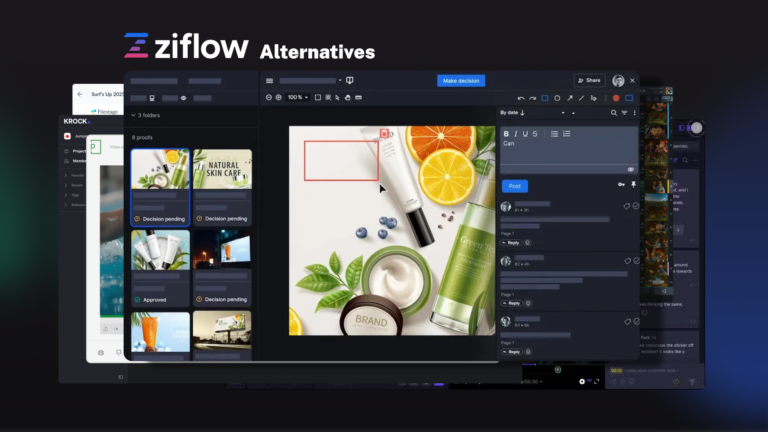Select the line markup tool
The image size is (768, 432).
(581, 98)
